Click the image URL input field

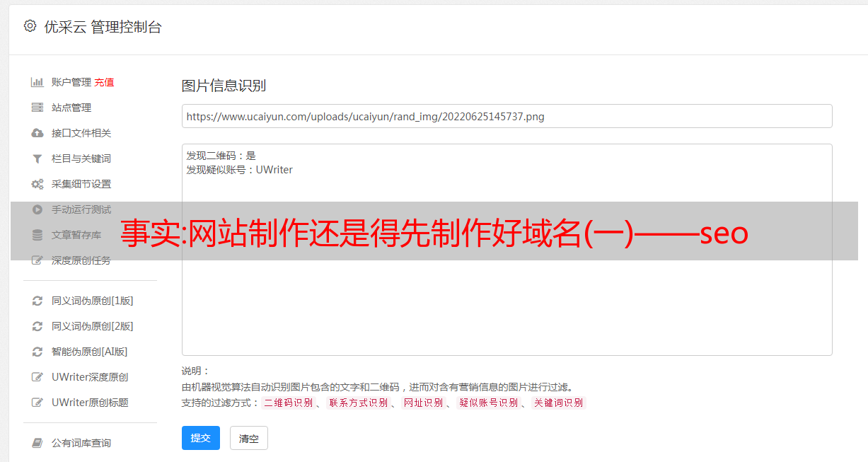tap(507, 116)
